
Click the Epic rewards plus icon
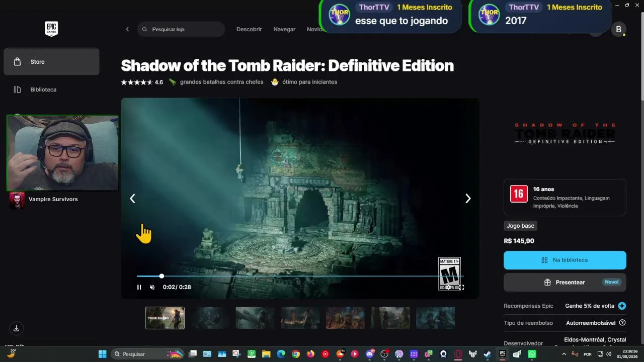click(x=622, y=306)
